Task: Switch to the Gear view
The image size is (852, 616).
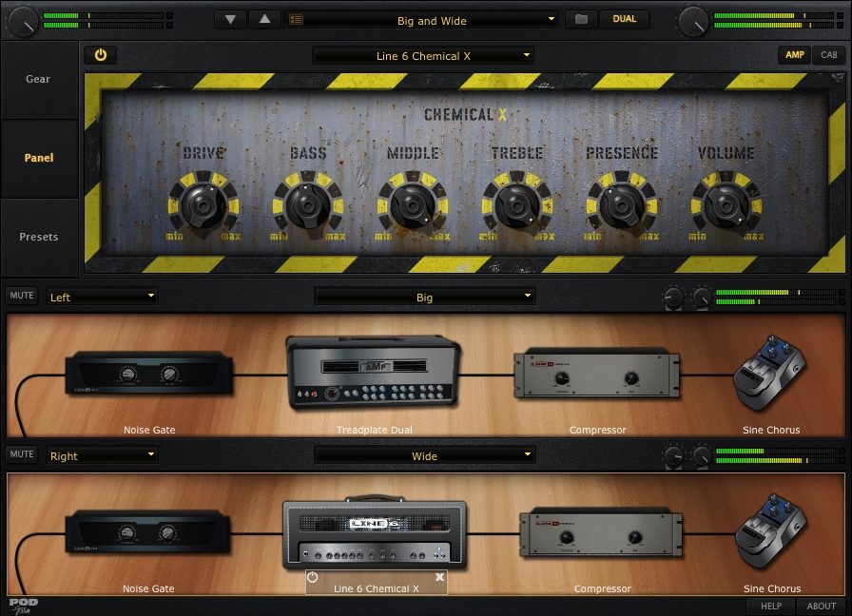Action: click(x=38, y=79)
